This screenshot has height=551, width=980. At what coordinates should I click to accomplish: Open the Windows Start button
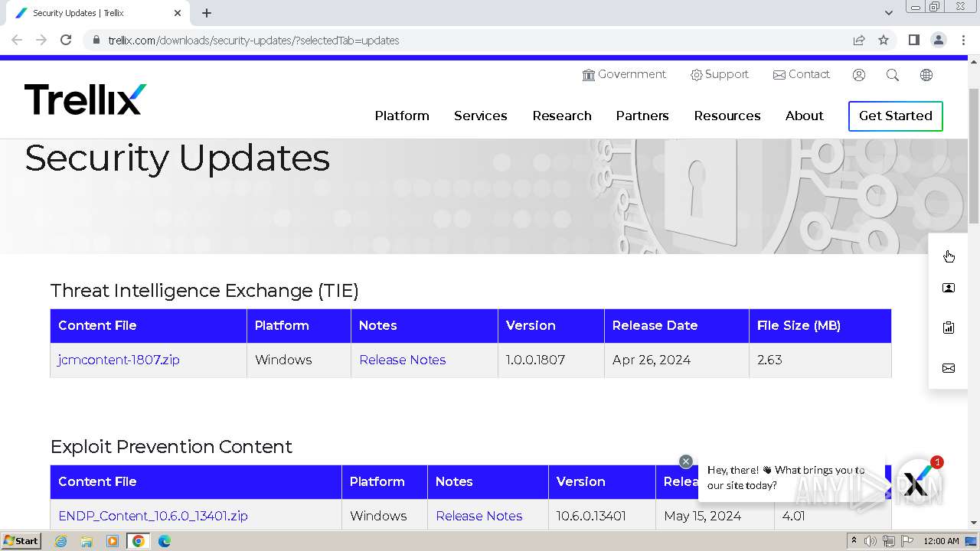coord(21,541)
